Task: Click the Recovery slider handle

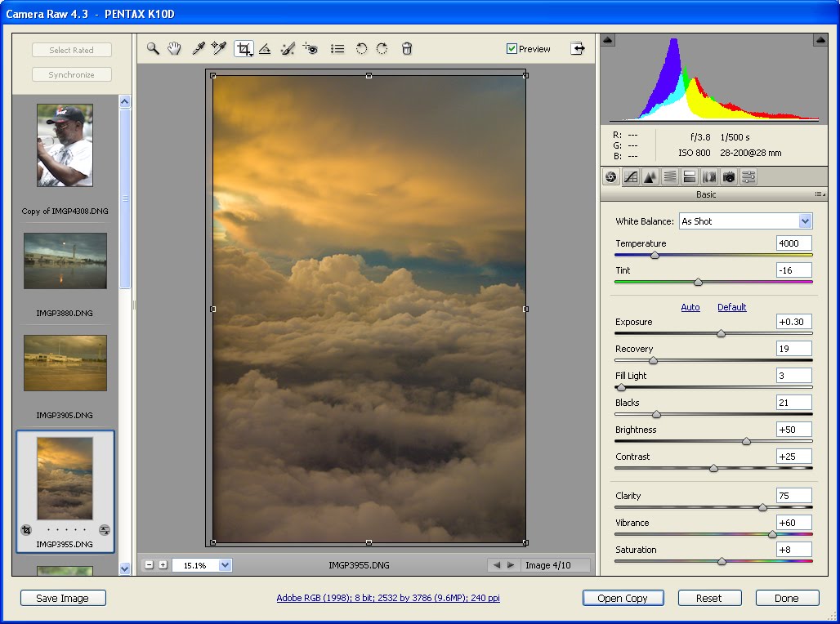Action: coord(653,360)
